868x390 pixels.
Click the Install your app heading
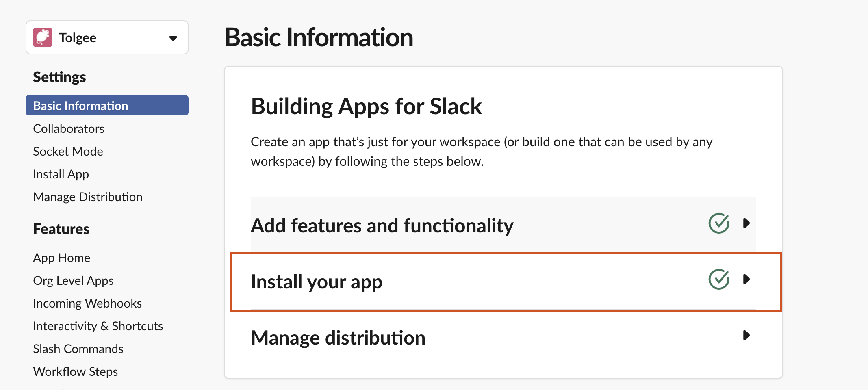coord(317,282)
